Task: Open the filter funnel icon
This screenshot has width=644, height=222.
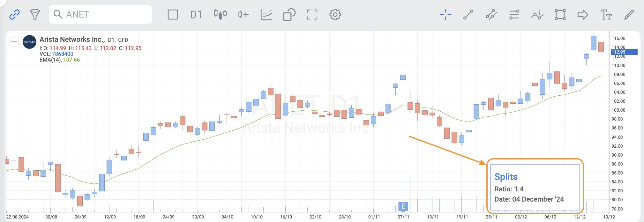Action: pyautogui.click(x=35, y=14)
